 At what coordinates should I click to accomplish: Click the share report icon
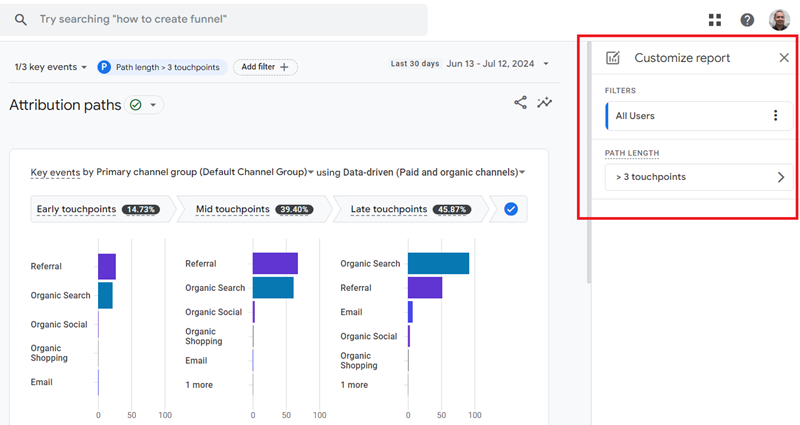[520, 102]
